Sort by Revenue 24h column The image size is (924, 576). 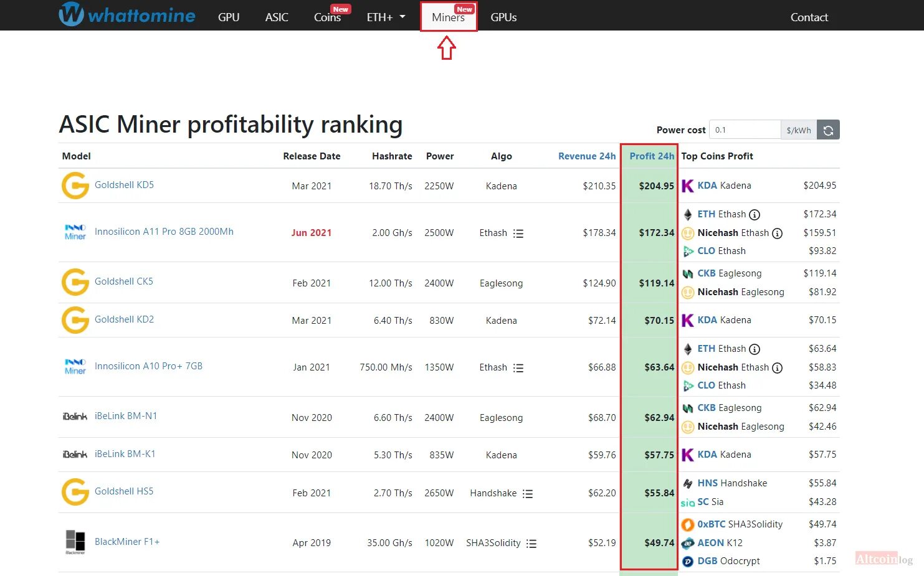(587, 156)
